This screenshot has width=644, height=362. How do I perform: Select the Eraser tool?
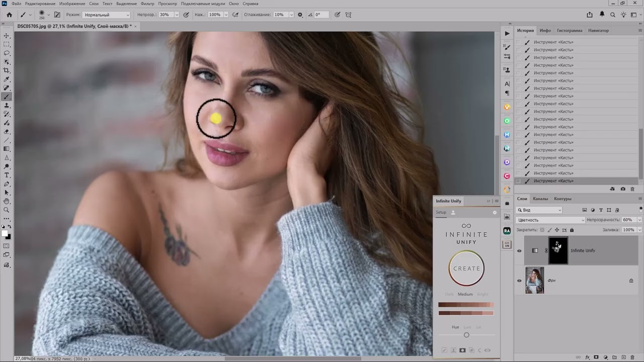point(7,132)
